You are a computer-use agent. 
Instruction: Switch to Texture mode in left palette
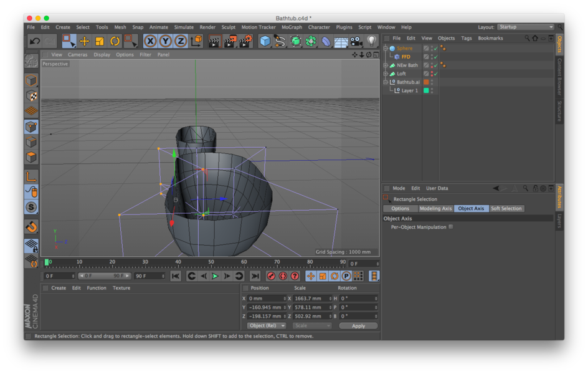pyautogui.click(x=32, y=95)
